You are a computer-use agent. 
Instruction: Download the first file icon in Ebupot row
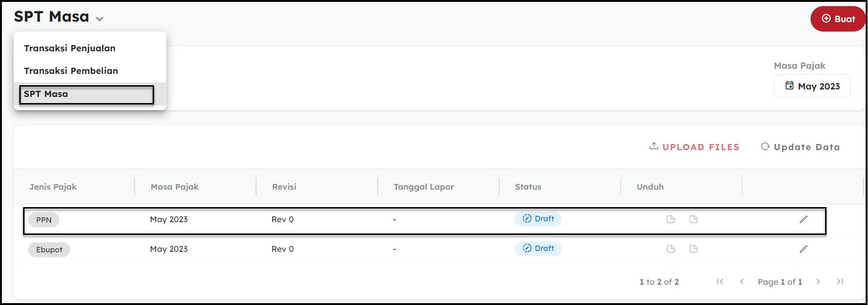point(671,249)
